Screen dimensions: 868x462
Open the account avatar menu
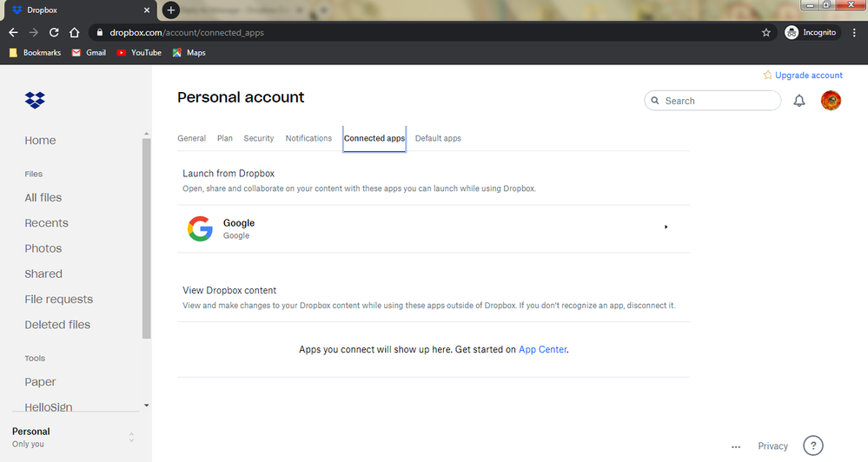831,101
